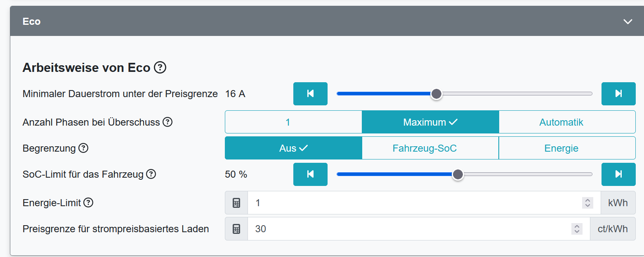The image size is (644, 257).
Task: Click the Preisgrenze spinner arrows
Action: click(577, 229)
